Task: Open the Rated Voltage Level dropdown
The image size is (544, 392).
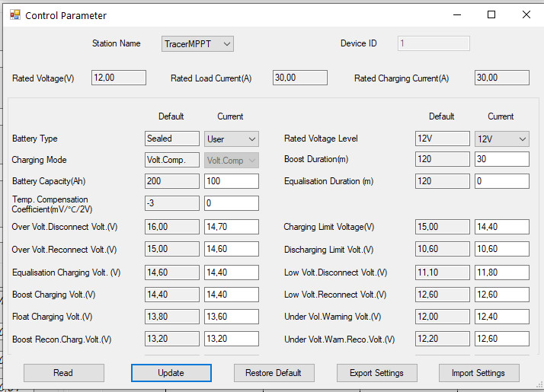Action: tap(501, 139)
